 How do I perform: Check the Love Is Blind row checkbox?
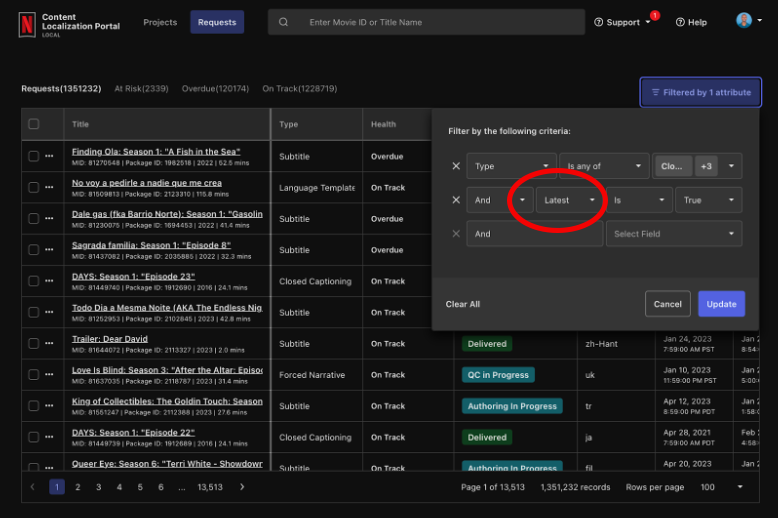pos(34,375)
